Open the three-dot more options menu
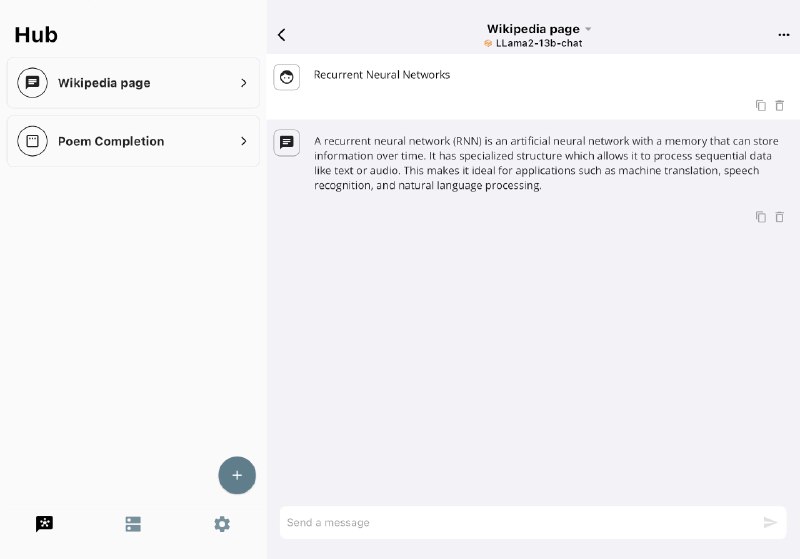Image resolution: width=800 pixels, height=559 pixels. tap(783, 35)
